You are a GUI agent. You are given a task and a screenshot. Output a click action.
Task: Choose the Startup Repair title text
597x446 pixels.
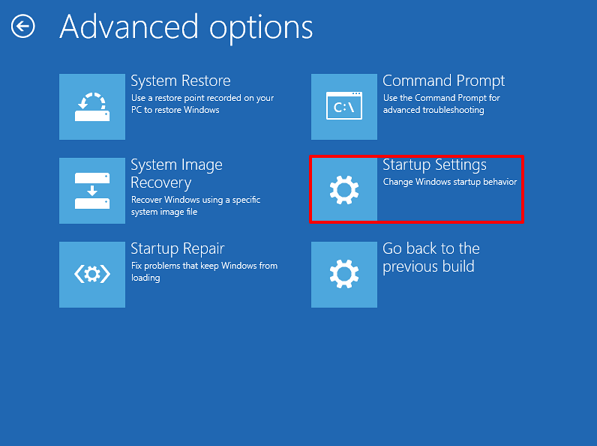177,249
